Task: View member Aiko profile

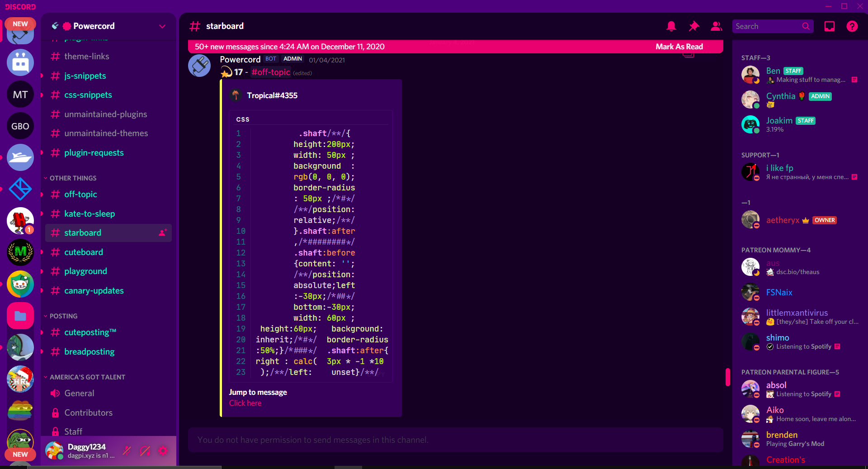Action: point(800,414)
